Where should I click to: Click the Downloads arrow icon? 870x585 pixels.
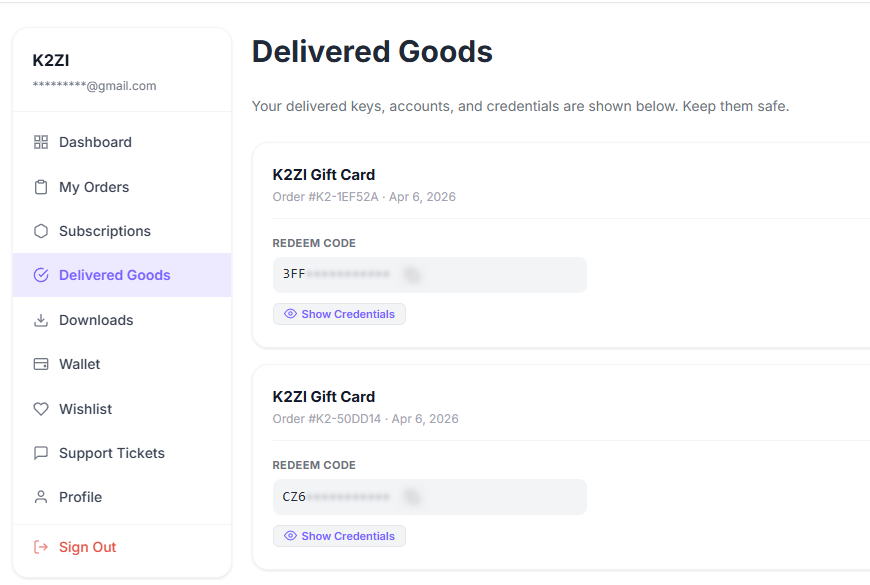41,320
